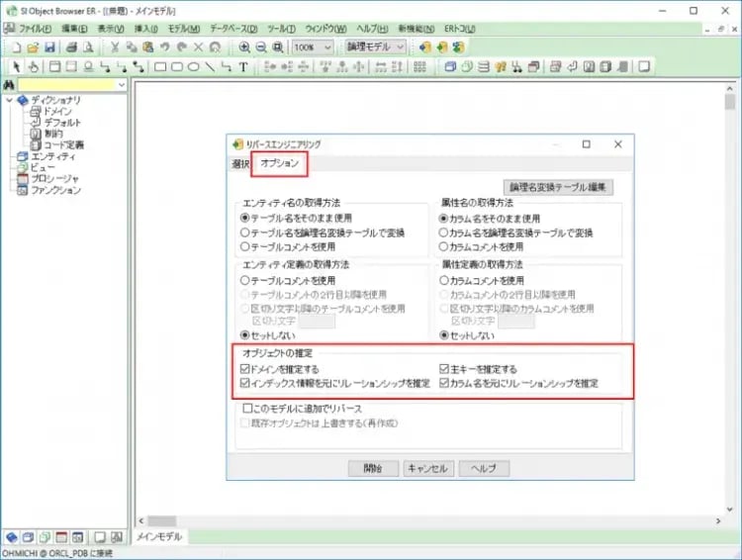Click the 開始 button

372,468
